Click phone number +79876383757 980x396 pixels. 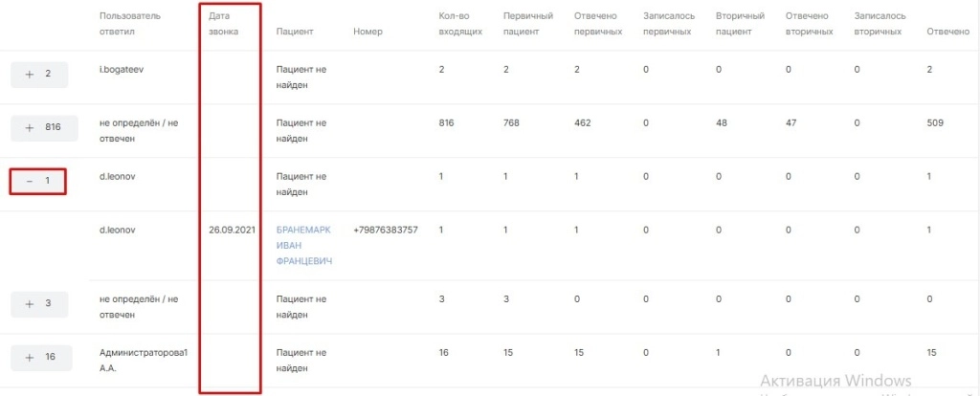tap(386, 231)
